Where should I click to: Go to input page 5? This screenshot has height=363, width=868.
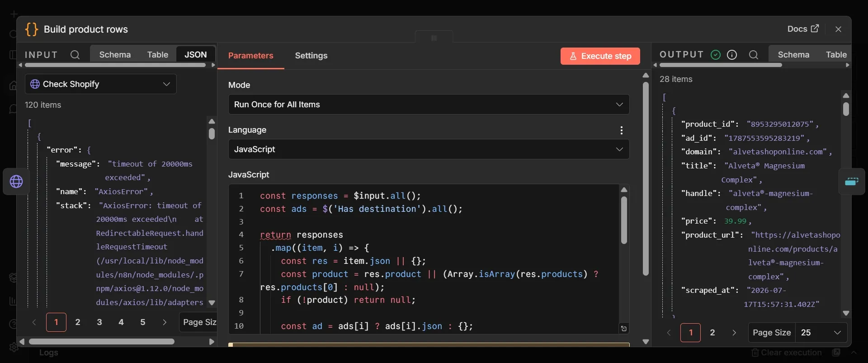143,322
